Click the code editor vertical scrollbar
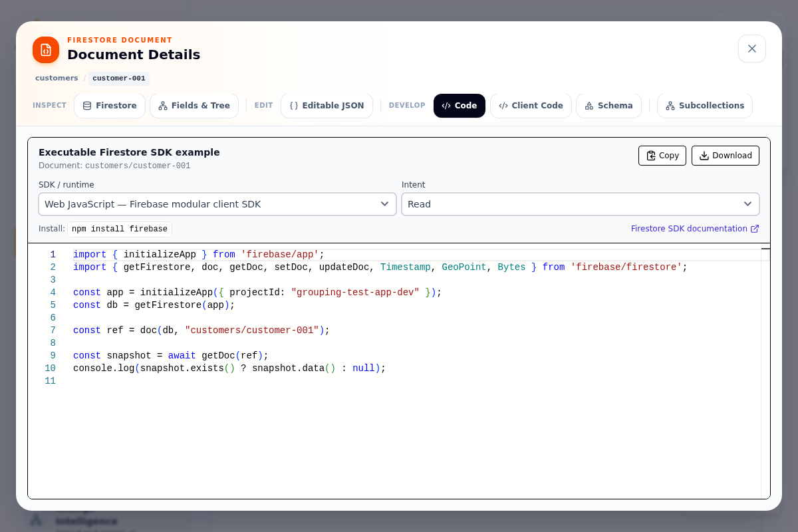 click(x=765, y=371)
